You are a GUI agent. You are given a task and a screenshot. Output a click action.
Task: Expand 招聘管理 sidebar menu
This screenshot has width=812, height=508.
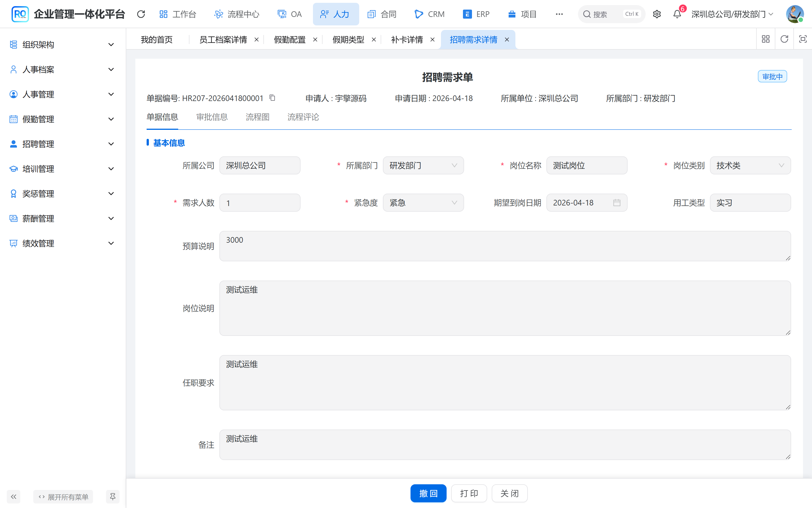(x=63, y=144)
